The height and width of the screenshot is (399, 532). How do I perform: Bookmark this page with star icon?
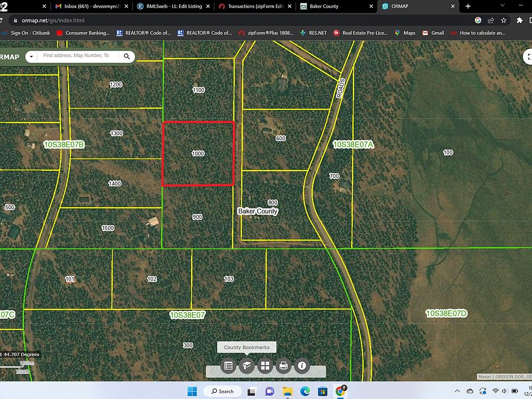tap(504, 20)
